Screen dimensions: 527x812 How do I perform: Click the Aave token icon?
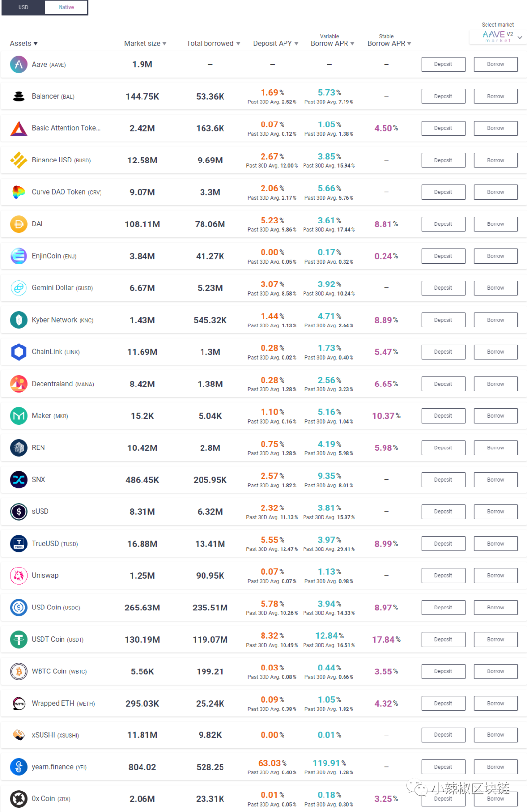click(19, 64)
